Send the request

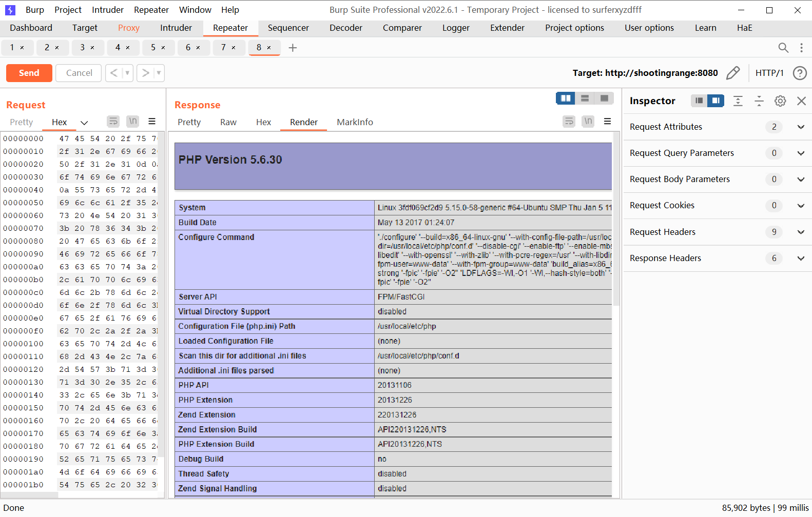click(29, 73)
